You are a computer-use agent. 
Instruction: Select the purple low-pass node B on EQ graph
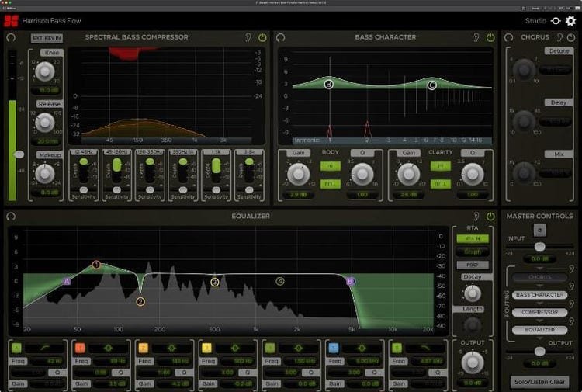coord(350,281)
